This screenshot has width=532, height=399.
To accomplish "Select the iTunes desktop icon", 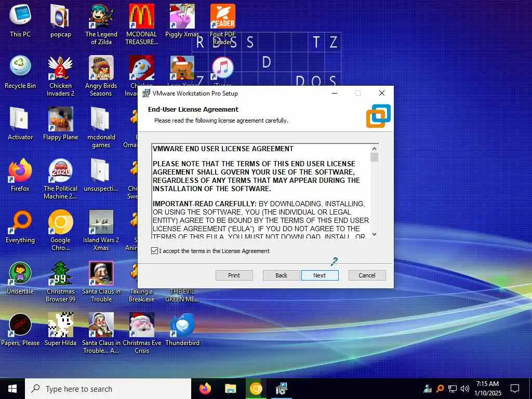I will pos(222,71).
